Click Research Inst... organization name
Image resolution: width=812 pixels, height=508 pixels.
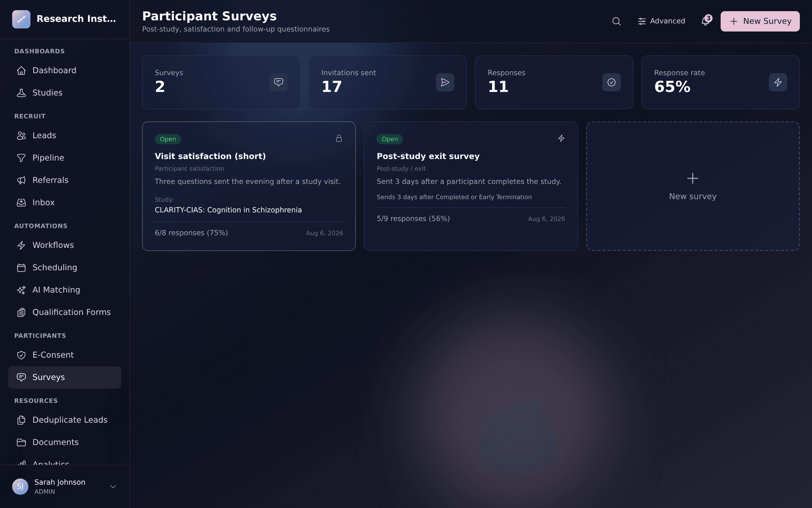[76, 19]
